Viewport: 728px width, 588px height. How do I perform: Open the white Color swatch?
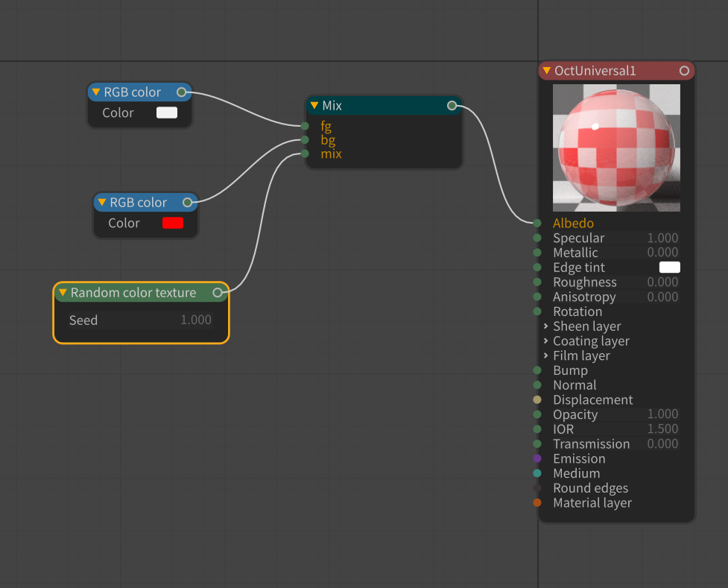(x=167, y=113)
